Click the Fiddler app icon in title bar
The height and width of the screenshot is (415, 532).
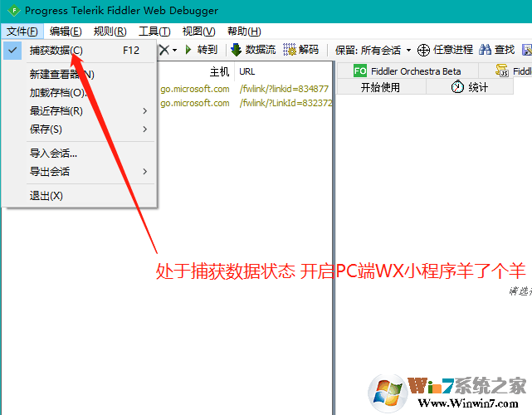point(14,11)
